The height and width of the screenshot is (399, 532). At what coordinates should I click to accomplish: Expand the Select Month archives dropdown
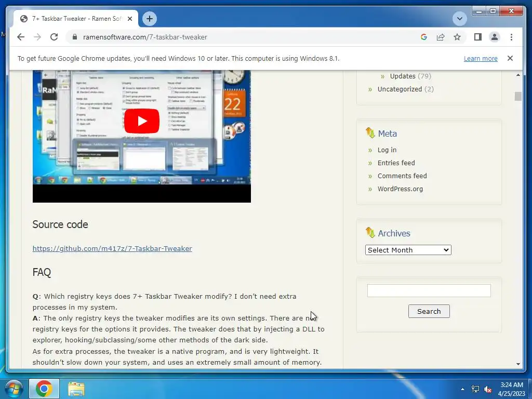pos(408,250)
